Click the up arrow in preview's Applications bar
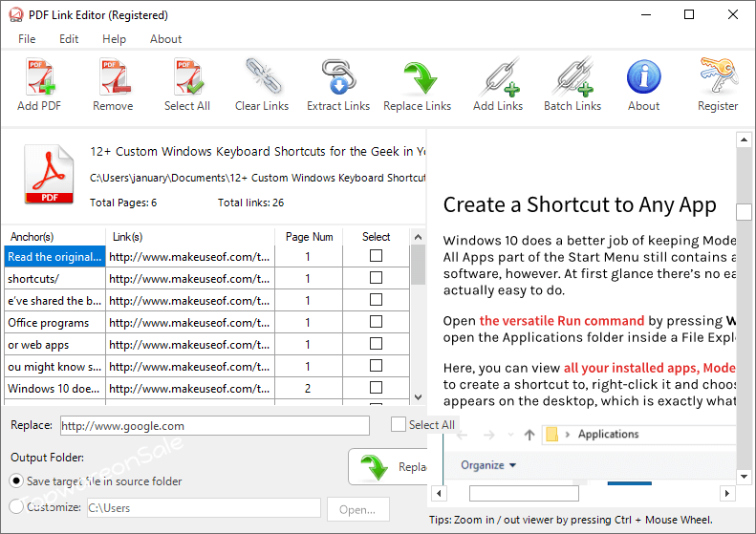This screenshot has height=534, width=756. pos(529,436)
